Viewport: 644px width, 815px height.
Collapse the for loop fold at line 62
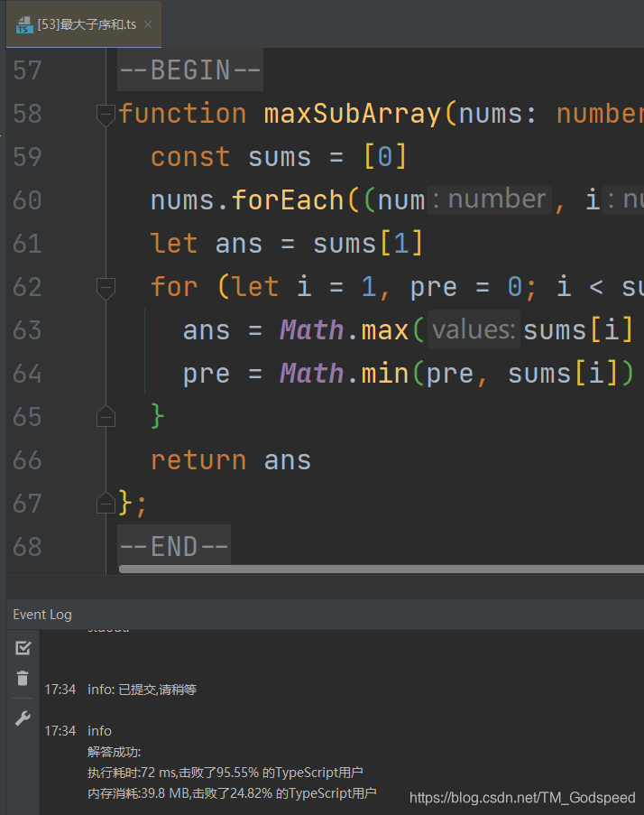[x=106, y=287]
